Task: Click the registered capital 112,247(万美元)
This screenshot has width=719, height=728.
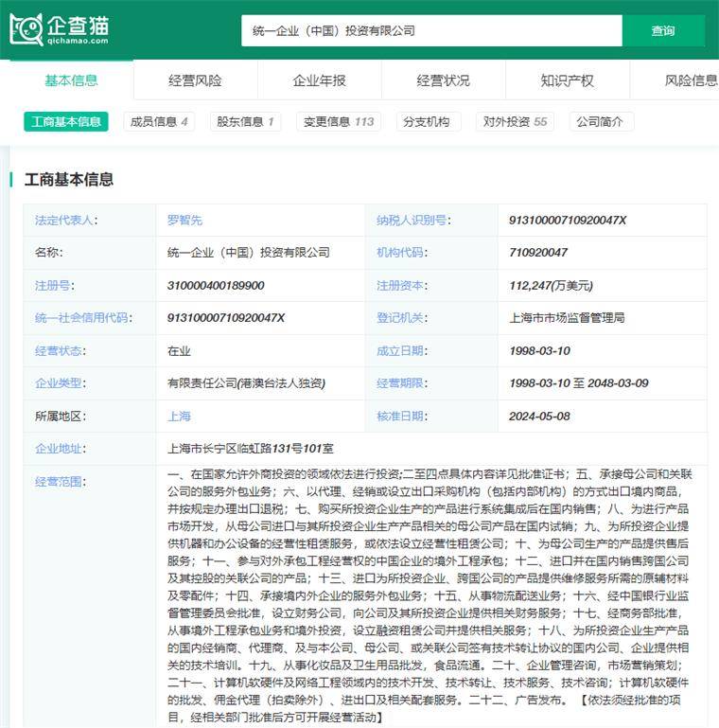Action: (552, 286)
